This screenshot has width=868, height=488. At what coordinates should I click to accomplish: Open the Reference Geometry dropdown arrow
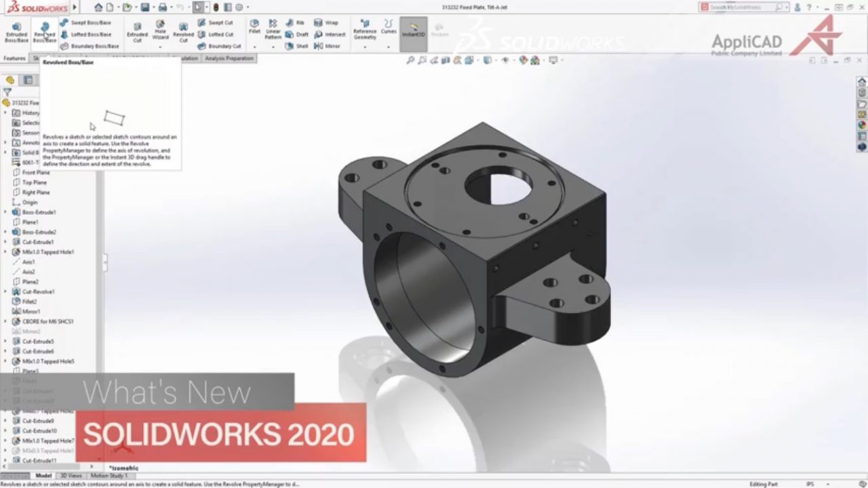(365, 47)
